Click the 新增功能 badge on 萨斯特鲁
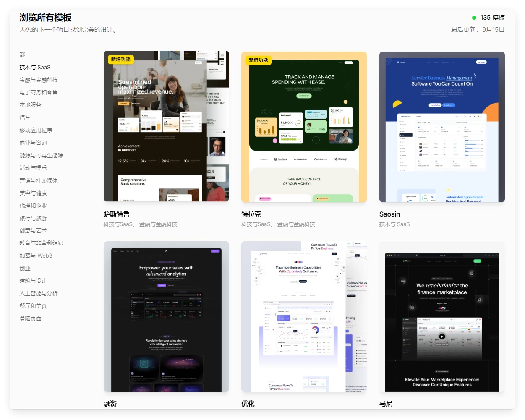Screen dimensions: 525x420 tap(120, 60)
